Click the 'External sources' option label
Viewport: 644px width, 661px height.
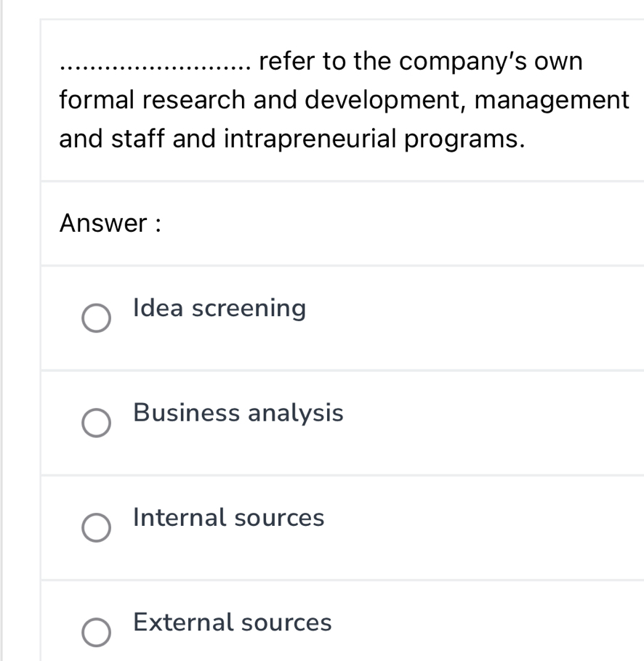click(233, 623)
